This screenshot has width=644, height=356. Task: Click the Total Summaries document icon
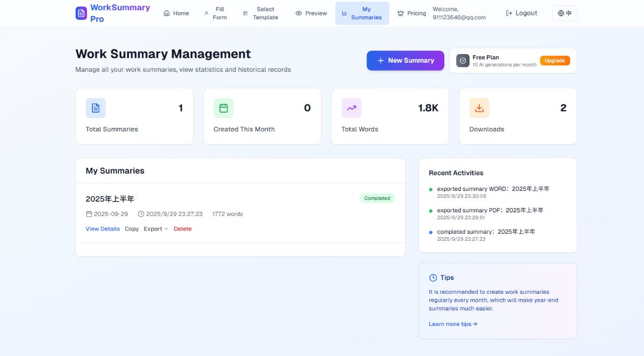coord(96,108)
